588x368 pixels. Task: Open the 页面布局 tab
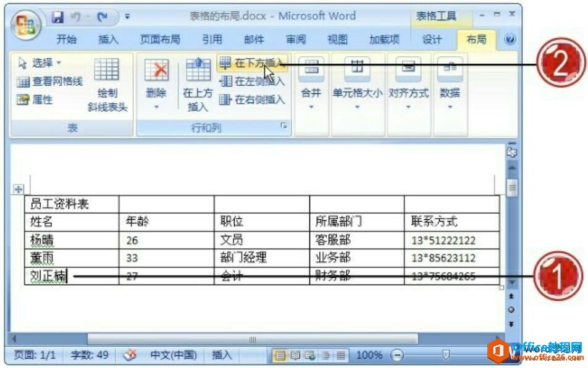click(x=160, y=39)
